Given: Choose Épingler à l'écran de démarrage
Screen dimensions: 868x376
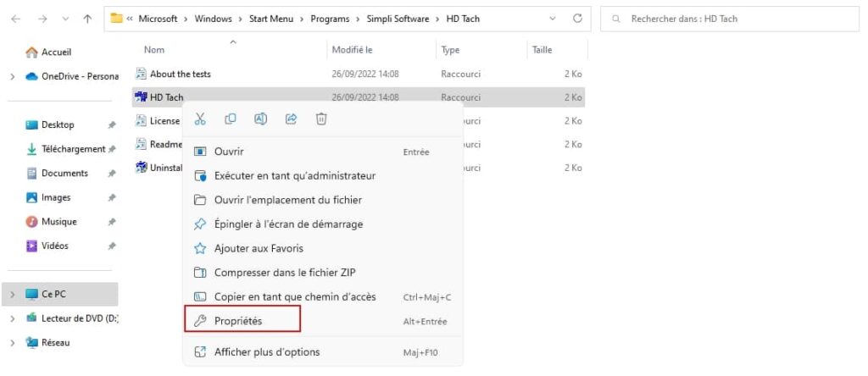Looking at the screenshot, I should pos(323,224).
